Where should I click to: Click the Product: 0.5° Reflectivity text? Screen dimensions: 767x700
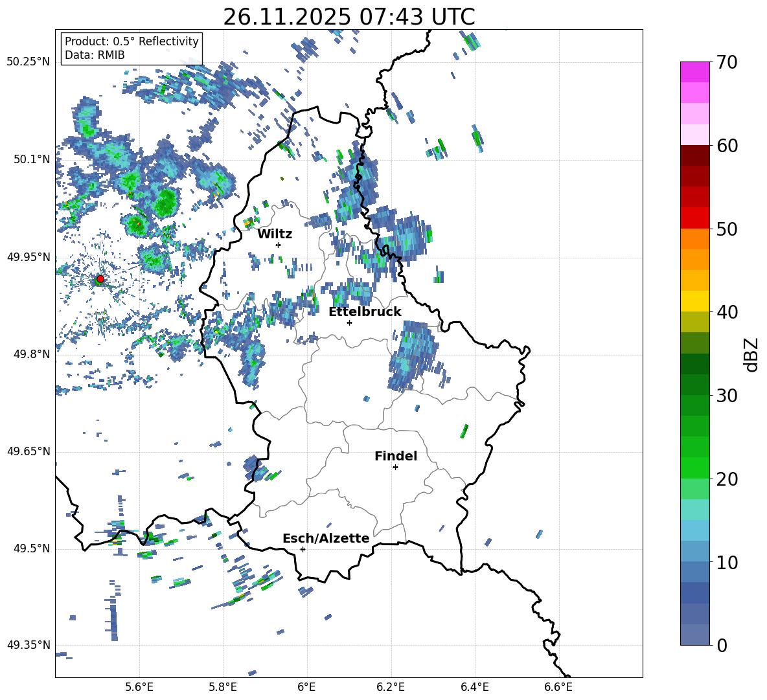[132, 41]
